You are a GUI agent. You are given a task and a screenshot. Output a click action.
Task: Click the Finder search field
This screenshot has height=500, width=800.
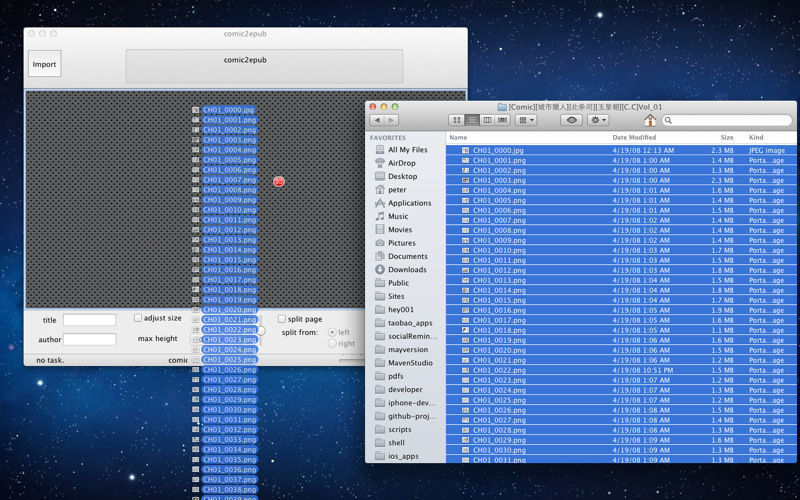(x=727, y=120)
